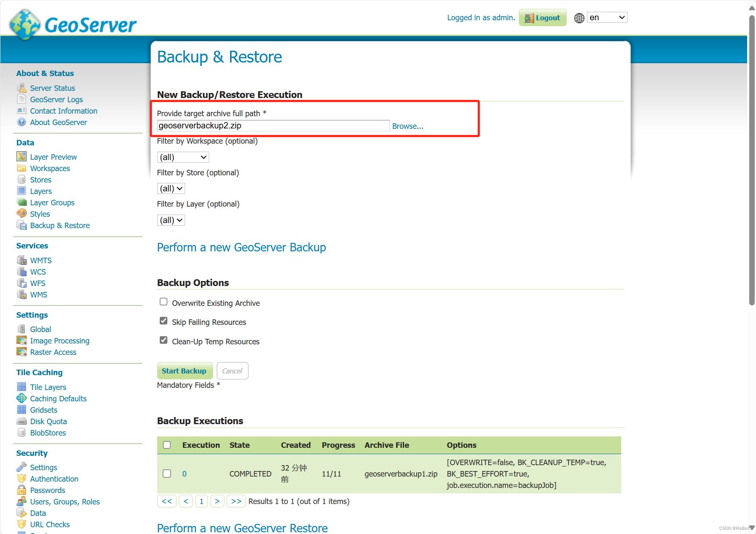Uncheck Skip Failing Resources
The width and height of the screenshot is (756, 534).
click(164, 321)
